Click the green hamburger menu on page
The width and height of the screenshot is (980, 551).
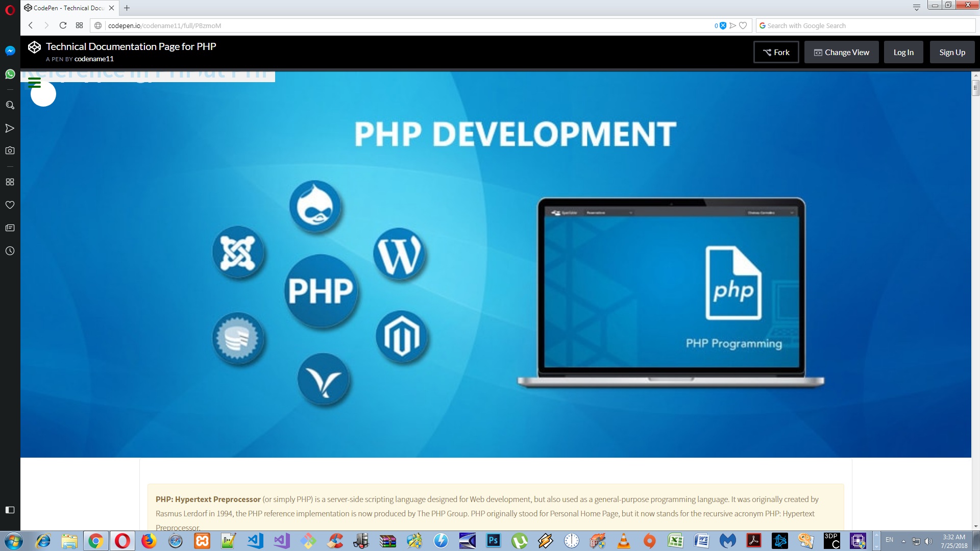34,83
